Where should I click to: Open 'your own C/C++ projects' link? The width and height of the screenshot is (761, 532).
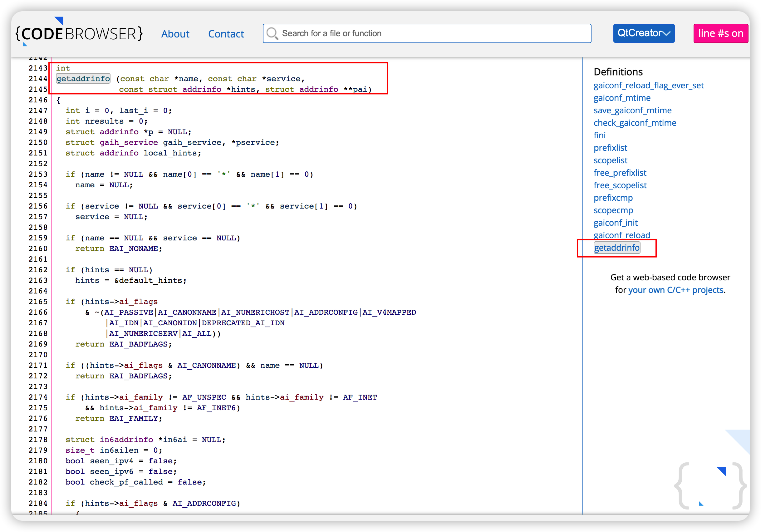675,290
